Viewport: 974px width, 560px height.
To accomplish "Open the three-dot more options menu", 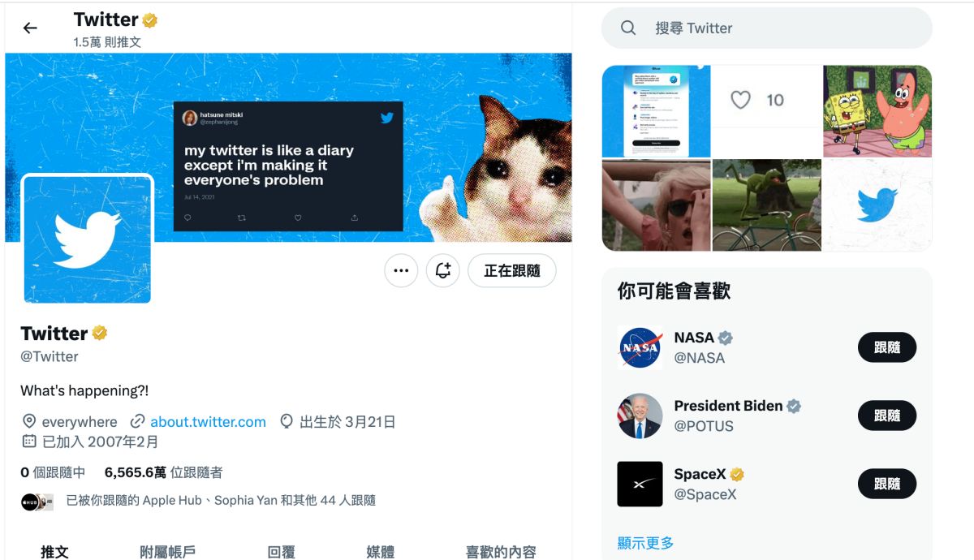I will [x=400, y=270].
